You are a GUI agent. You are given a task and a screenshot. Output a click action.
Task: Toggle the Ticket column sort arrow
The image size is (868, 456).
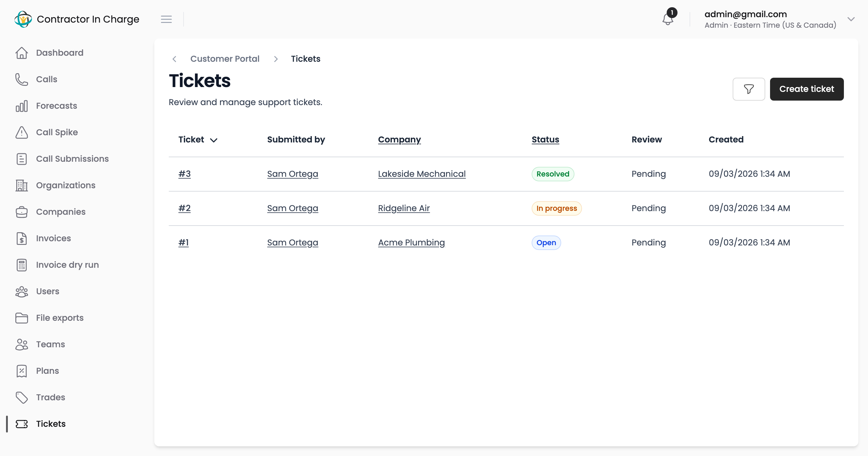pos(214,140)
